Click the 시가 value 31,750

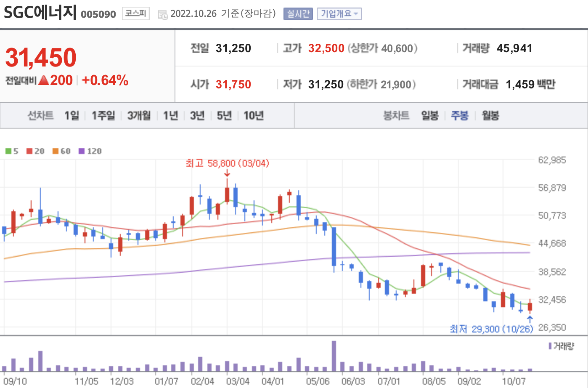tap(233, 85)
